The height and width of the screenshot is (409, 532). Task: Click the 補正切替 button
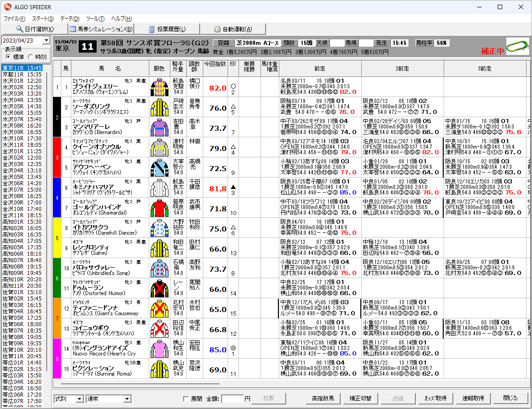361,398
